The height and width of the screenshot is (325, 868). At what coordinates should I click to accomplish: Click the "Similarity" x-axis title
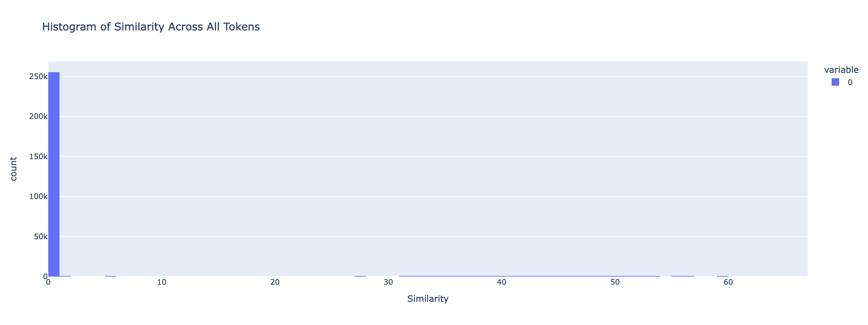point(428,299)
